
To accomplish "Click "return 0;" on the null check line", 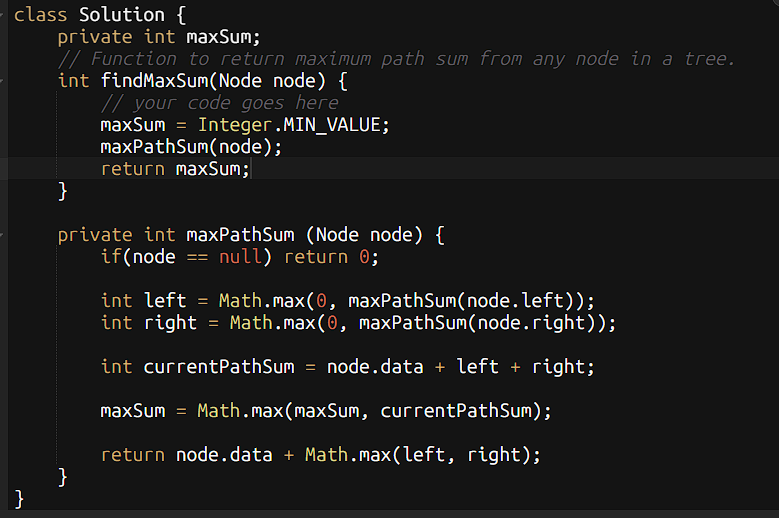I will (x=331, y=257).
